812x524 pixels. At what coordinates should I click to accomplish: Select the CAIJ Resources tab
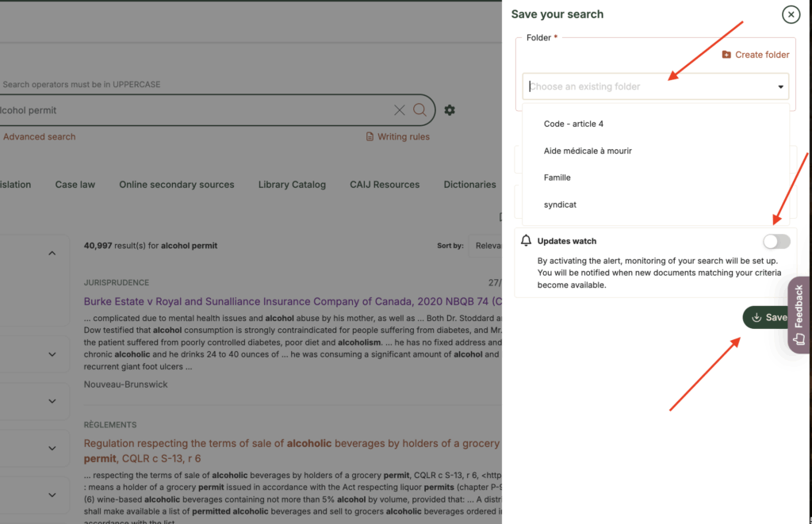coord(385,185)
